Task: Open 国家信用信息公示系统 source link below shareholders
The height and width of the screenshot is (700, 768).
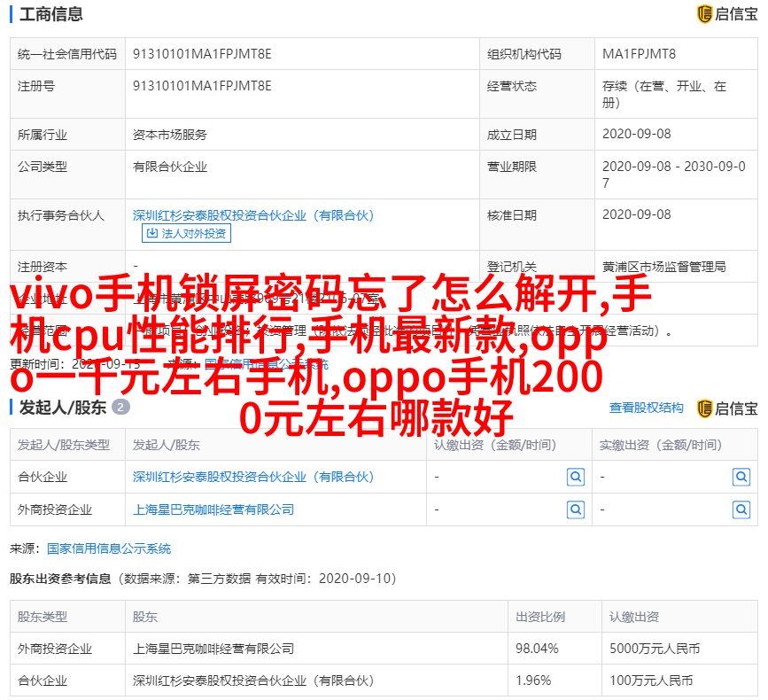Action: [x=109, y=548]
